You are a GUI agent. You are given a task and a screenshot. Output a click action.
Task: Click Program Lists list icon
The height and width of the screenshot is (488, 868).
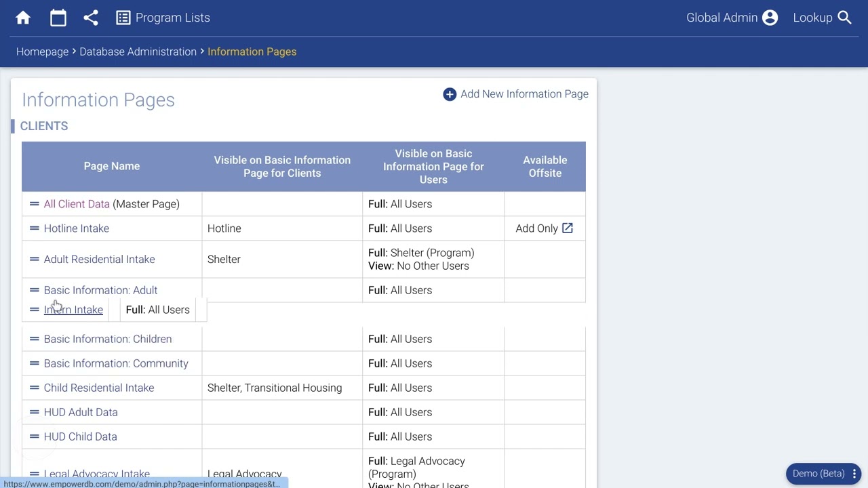coord(123,18)
